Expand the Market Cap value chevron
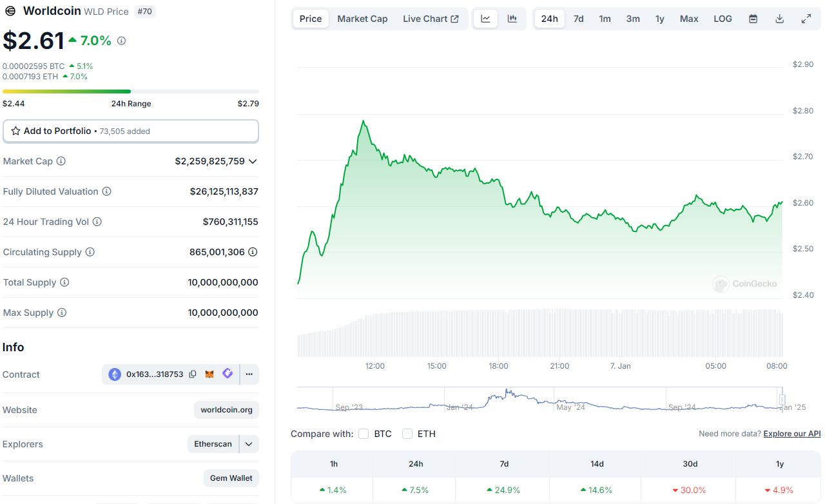Viewport: 825px width, 504px height. click(x=253, y=161)
